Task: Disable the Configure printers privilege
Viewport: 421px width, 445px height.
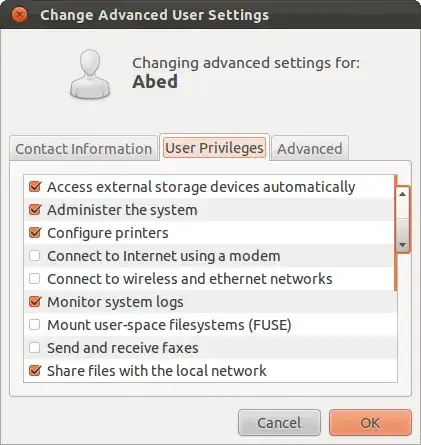Action: (35, 233)
